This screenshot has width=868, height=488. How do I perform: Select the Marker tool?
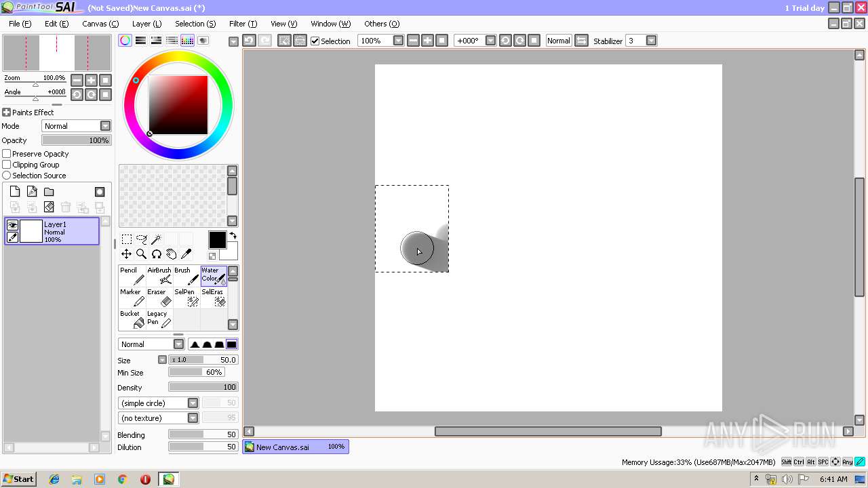point(132,298)
